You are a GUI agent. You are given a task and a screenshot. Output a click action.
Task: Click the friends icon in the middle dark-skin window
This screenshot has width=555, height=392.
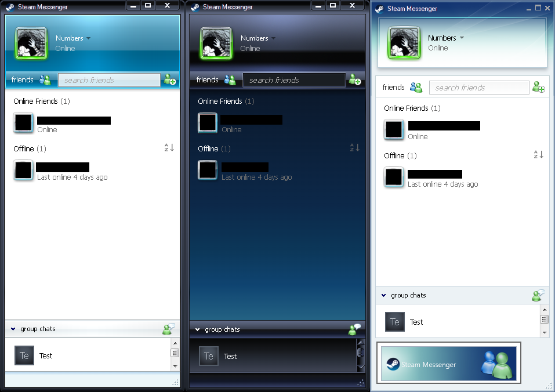(230, 80)
